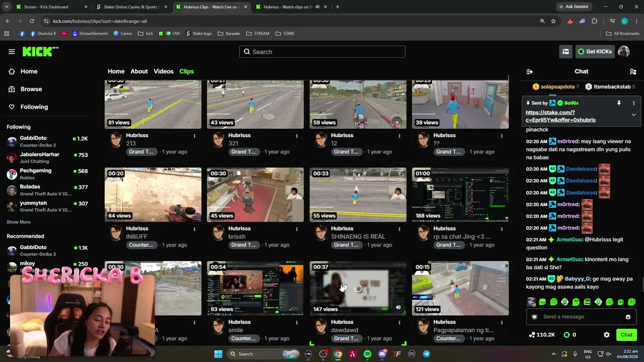Unpin the pinned BotRix message

[x=619, y=103]
